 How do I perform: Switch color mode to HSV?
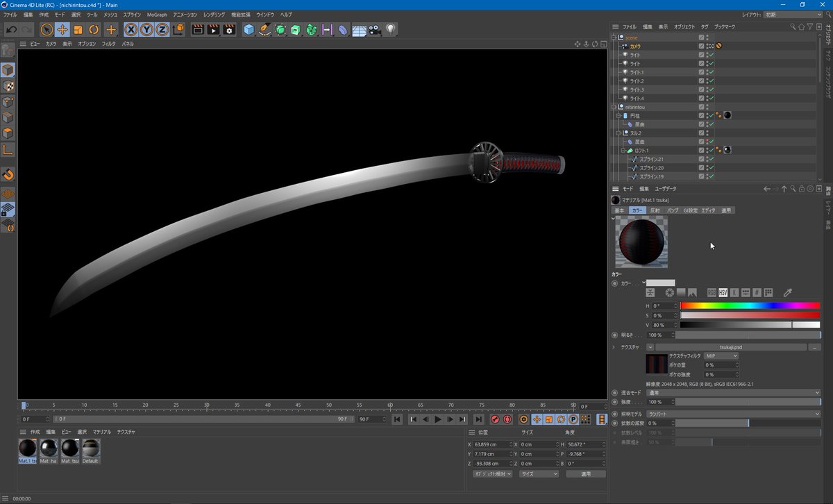click(723, 293)
